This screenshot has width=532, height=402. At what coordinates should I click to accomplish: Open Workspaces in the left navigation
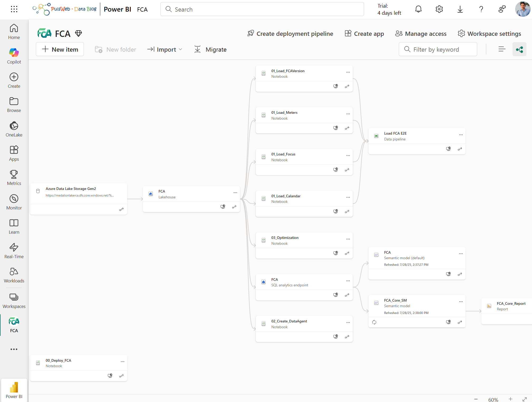pos(14,300)
